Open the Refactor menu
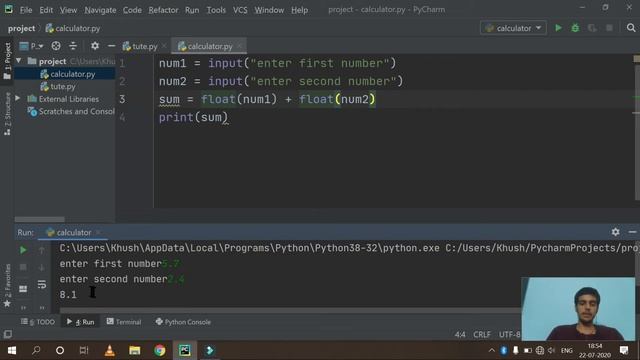 coord(163,10)
